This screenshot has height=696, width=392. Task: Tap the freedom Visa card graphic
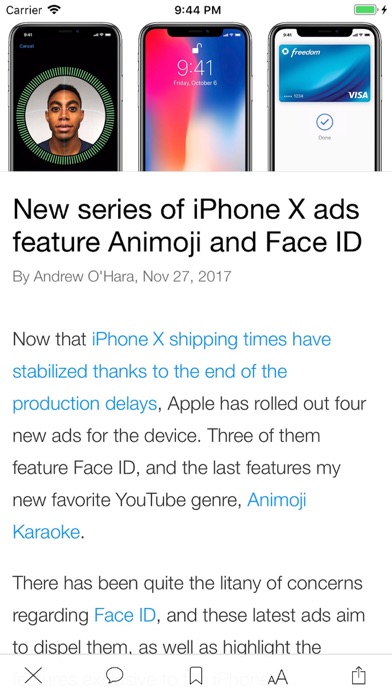(x=325, y=73)
